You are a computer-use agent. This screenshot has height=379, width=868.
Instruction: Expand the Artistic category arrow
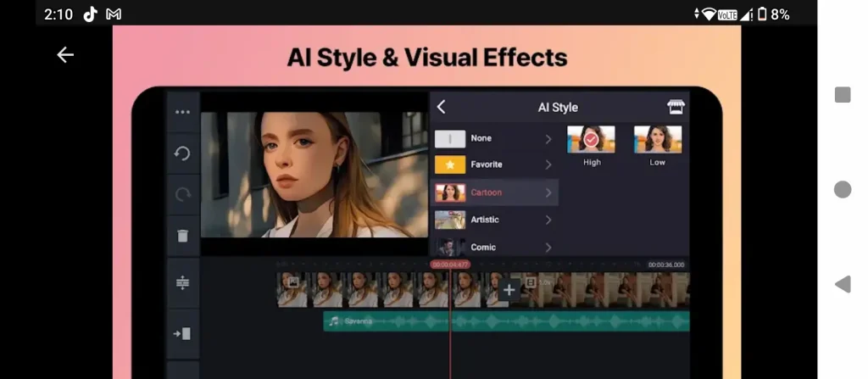pos(548,220)
